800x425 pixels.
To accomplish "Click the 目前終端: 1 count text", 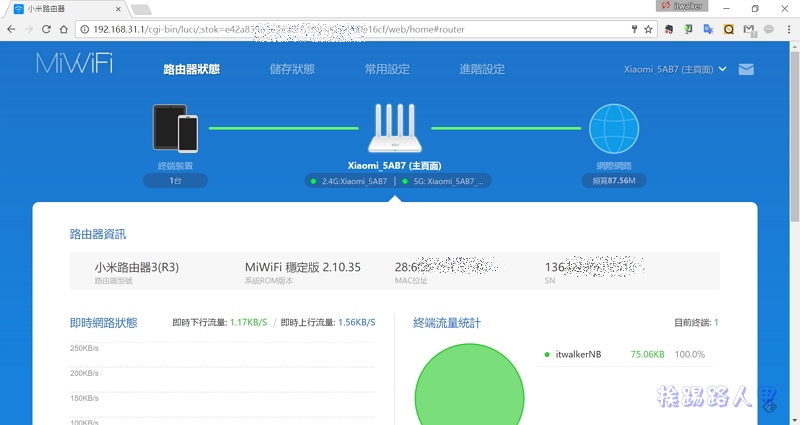I will 696,322.
